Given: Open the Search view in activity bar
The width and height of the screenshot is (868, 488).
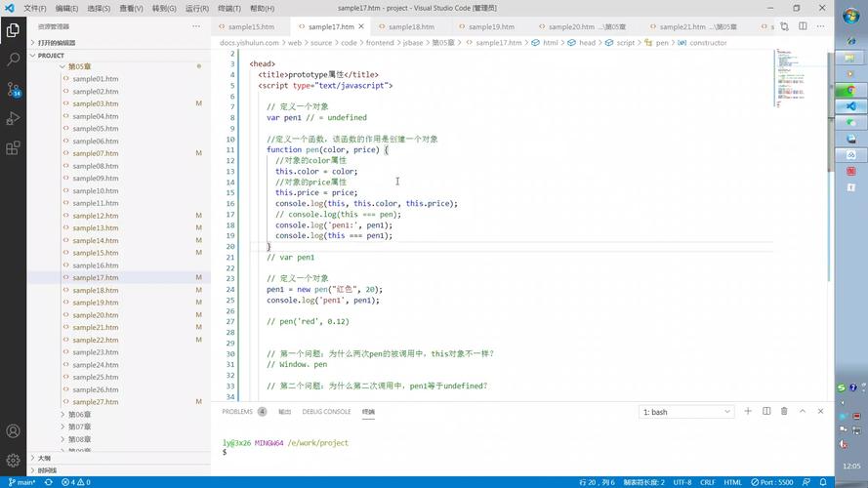Looking at the screenshot, I should (x=13, y=60).
